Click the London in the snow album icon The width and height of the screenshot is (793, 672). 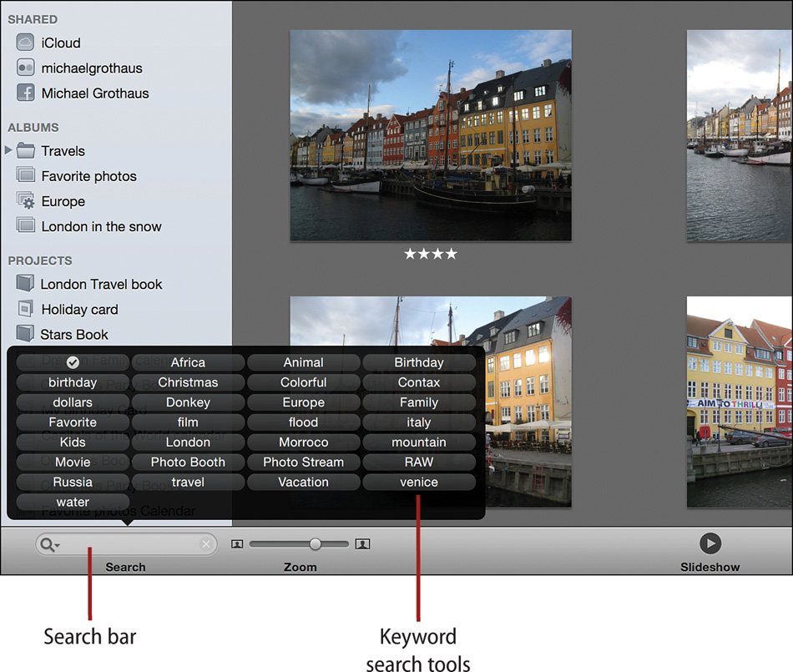[26, 225]
